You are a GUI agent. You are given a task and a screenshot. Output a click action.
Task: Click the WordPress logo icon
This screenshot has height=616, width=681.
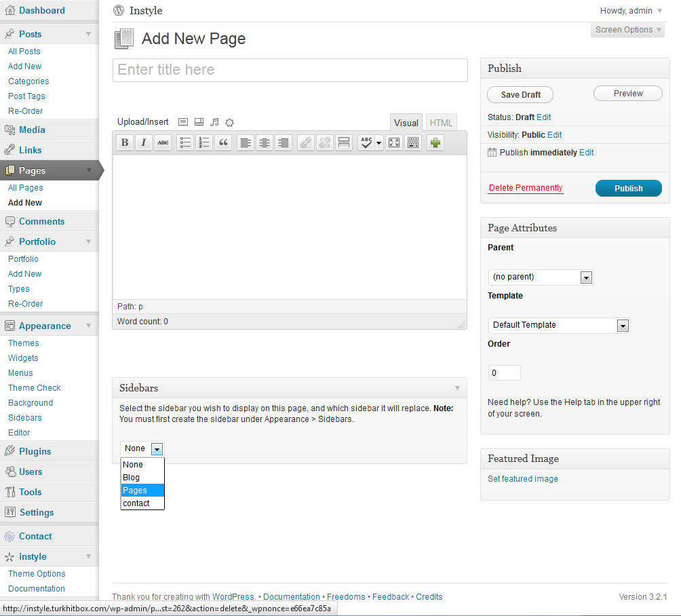[119, 10]
